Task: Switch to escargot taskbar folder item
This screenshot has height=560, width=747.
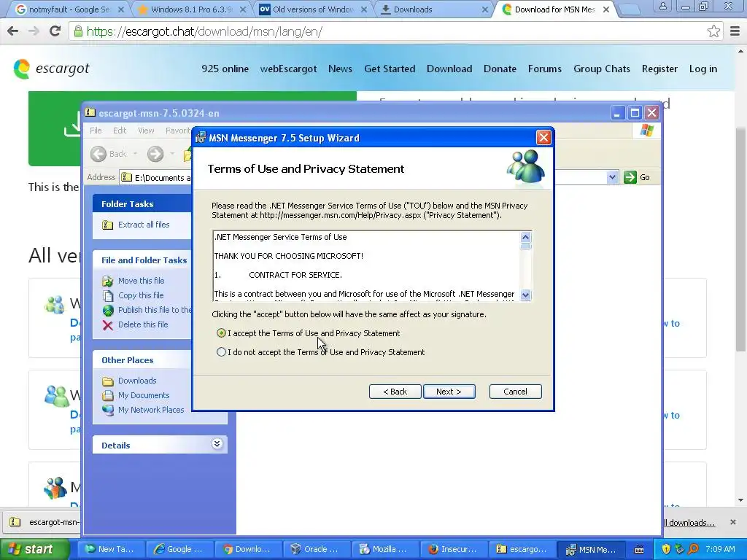Action: coord(522,550)
